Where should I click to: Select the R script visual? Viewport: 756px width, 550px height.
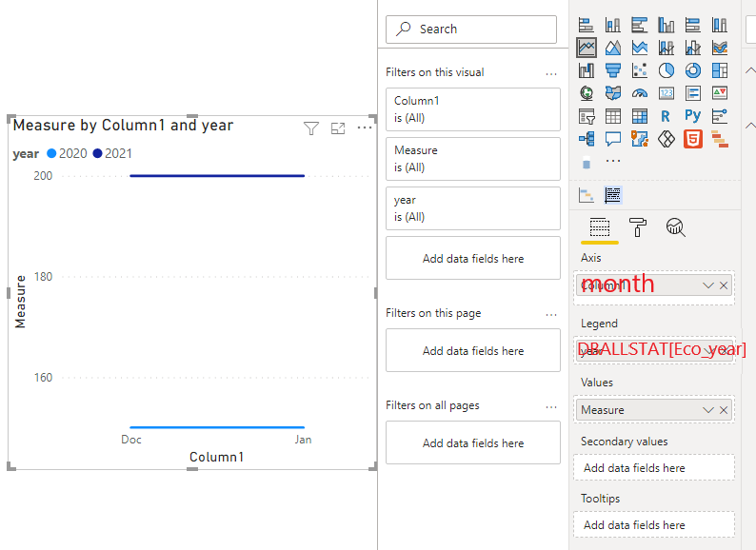coord(666,116)
